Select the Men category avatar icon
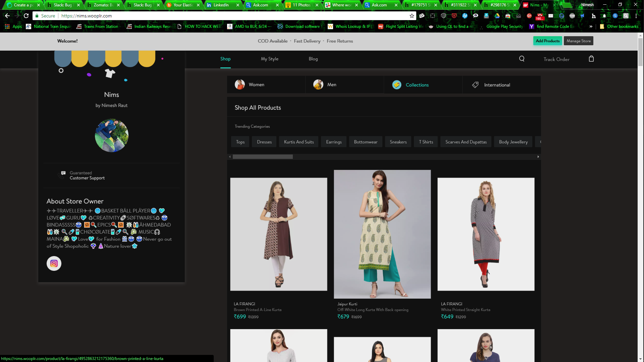The height and width of the screenshot is (362, 644). (318, 84)
